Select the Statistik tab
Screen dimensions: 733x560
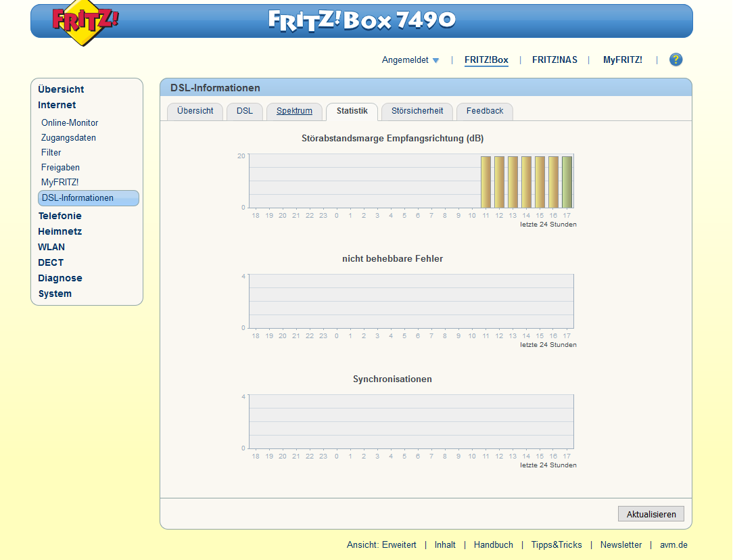pos(352,111)
